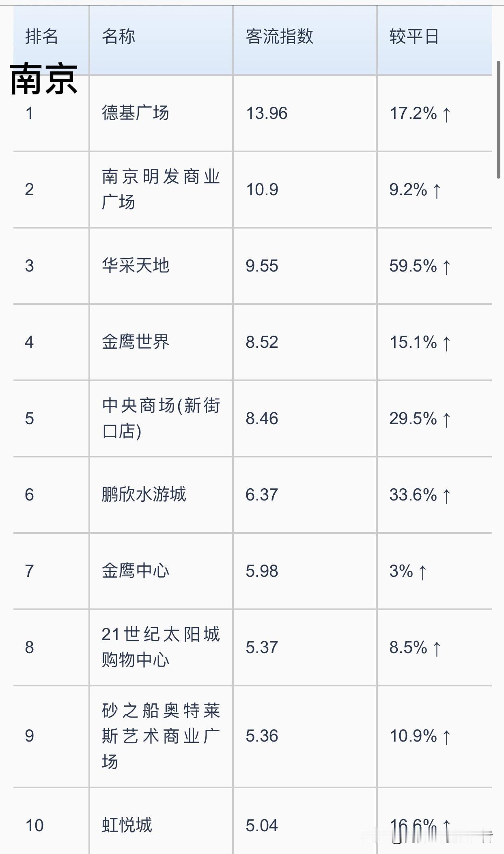Click the 名称 column header
The width and height of the screenshot is (504, 854).
118,37
